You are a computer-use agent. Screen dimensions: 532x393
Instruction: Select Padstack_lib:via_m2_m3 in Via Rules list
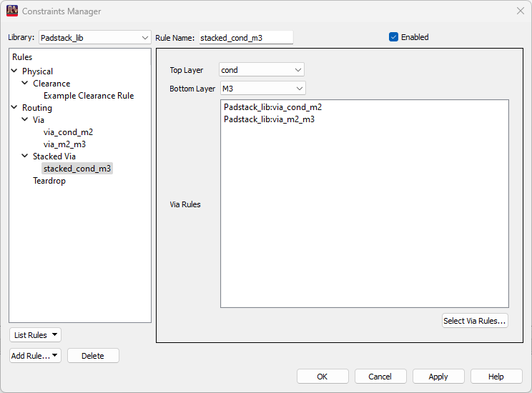click(269, 119)
